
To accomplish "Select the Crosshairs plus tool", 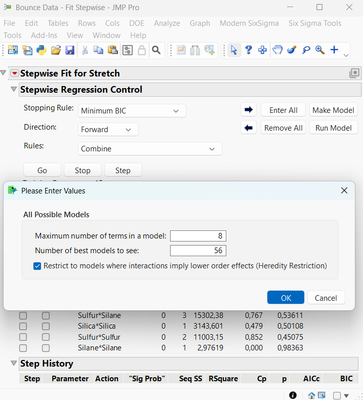I will 334,50.
